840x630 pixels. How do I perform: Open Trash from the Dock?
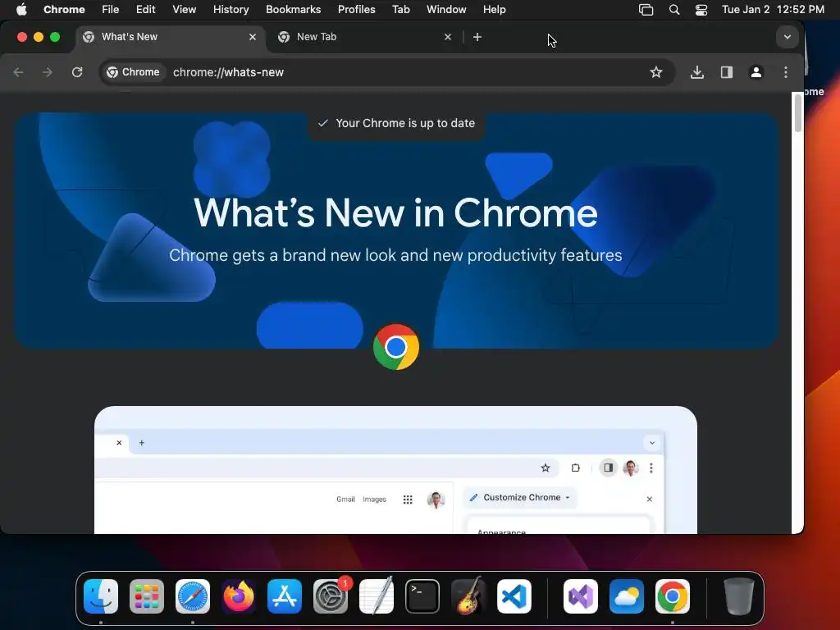point(739,596)
